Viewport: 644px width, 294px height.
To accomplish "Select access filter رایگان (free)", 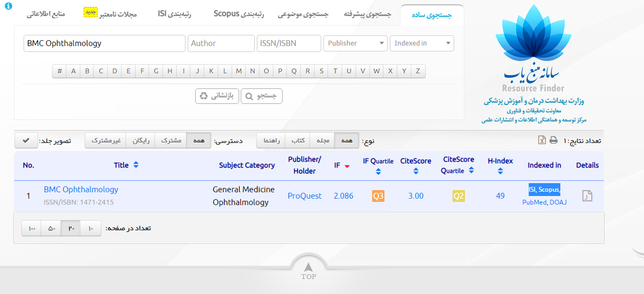I will [140, 140].
